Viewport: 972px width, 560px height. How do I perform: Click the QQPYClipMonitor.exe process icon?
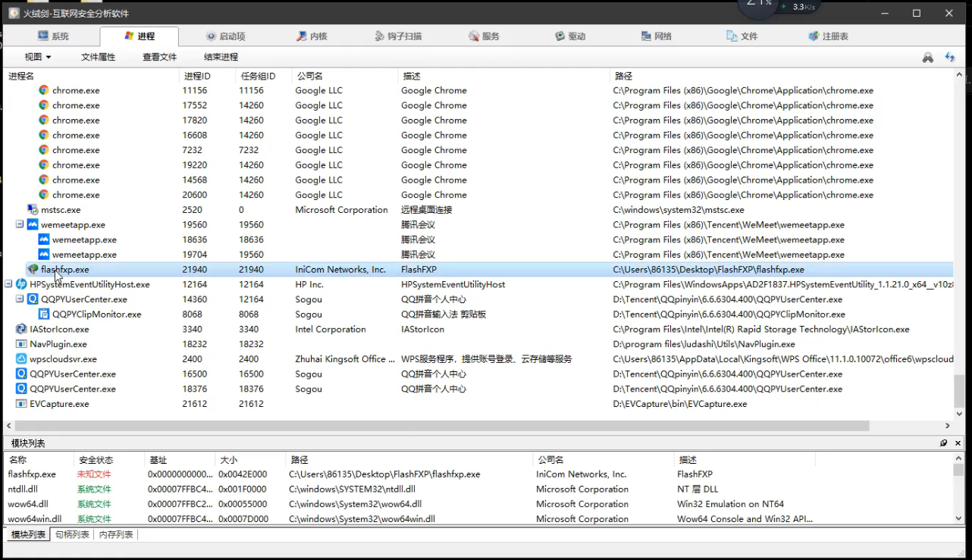(44, 314)
